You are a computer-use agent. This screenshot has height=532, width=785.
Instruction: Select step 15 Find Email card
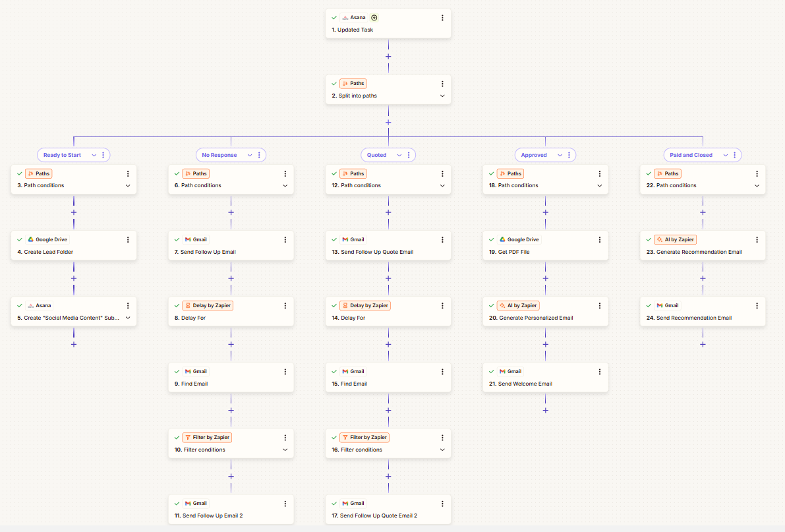[x=388, y=378]
